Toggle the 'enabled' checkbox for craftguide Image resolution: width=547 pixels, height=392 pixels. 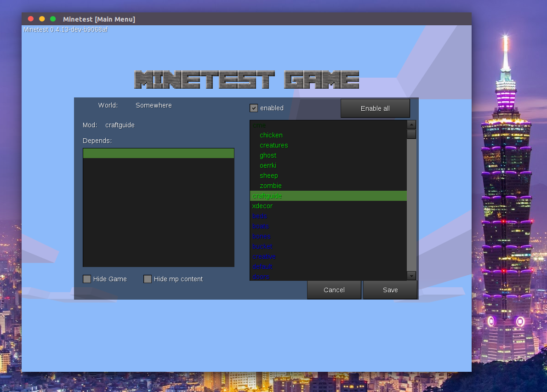tap(254, 108)
